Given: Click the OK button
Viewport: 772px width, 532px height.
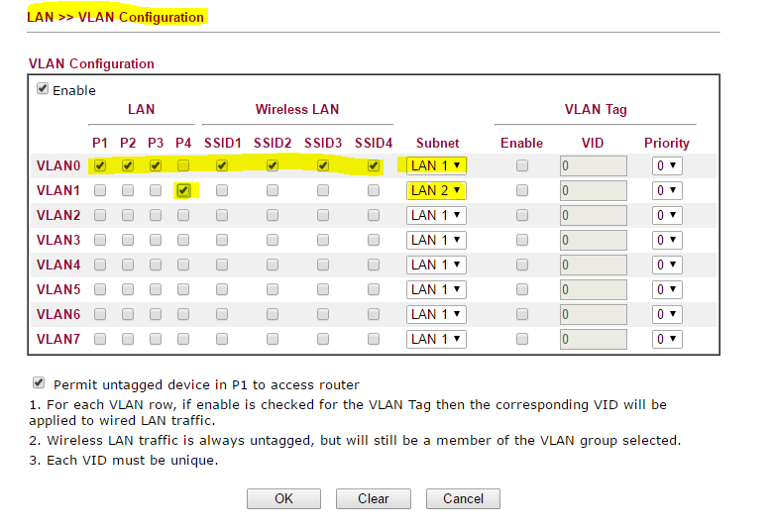Looking at the screenshot, I should pos(283,498).
